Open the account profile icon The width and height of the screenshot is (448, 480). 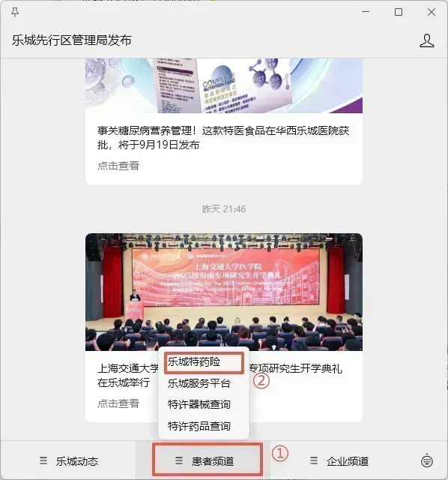426,40
